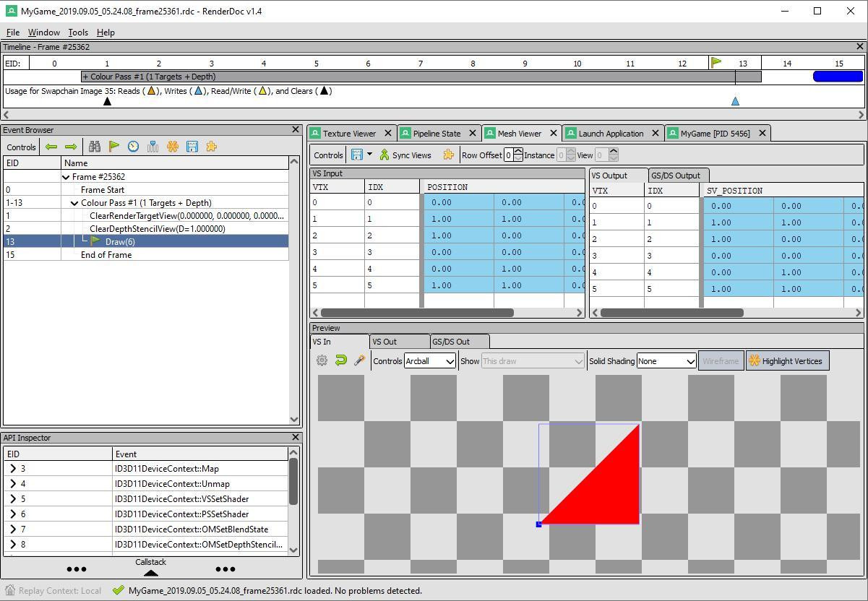Open the File menu
Viewport: 868px width, 601px height.
coord(13,33)
